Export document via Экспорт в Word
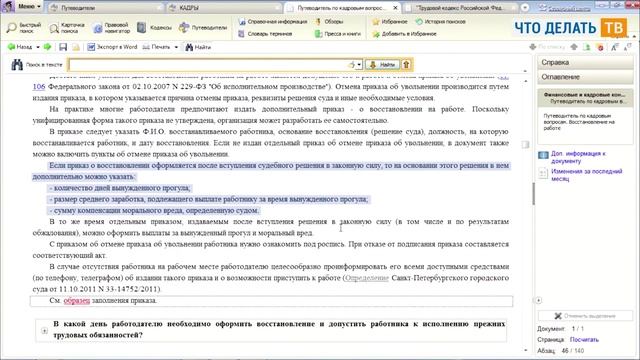The image size is (640, 360). coord(112,47)
